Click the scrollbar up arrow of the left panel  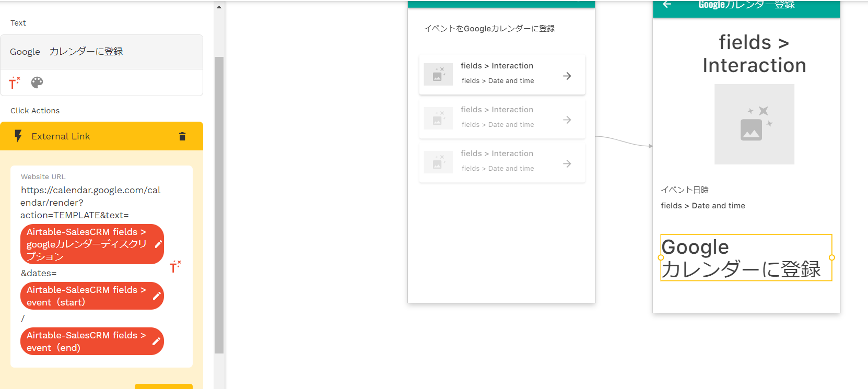pos(219,7)
